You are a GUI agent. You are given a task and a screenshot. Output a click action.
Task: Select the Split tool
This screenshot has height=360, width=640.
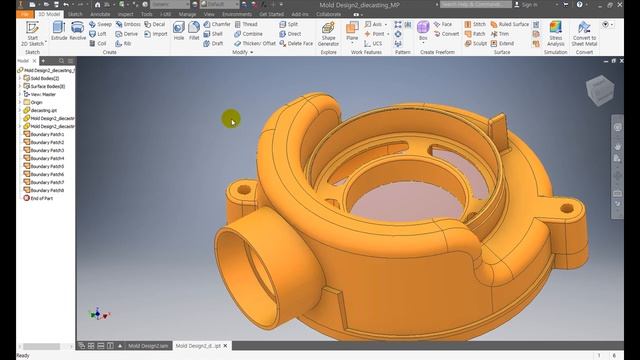click(x=289, y=24)
